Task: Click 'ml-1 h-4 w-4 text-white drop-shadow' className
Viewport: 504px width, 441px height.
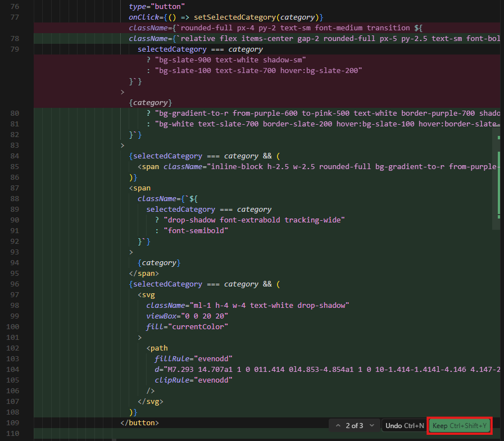Action: pyautogui.click(x=247, y=306)
